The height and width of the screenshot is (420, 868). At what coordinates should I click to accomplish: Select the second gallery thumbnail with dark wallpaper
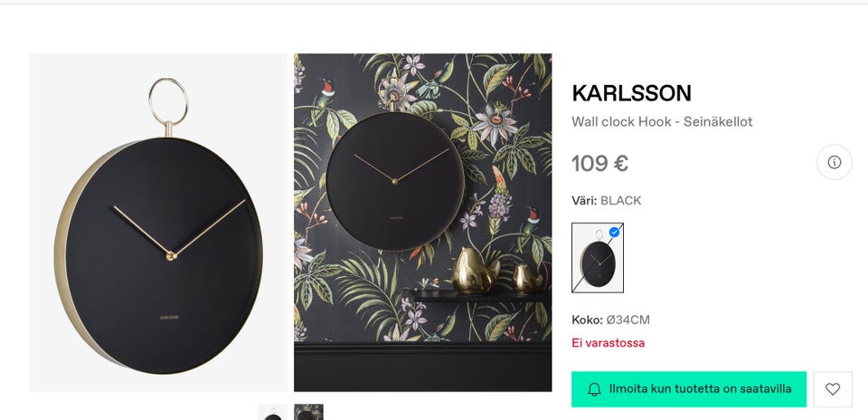click(x=308, y=413)
